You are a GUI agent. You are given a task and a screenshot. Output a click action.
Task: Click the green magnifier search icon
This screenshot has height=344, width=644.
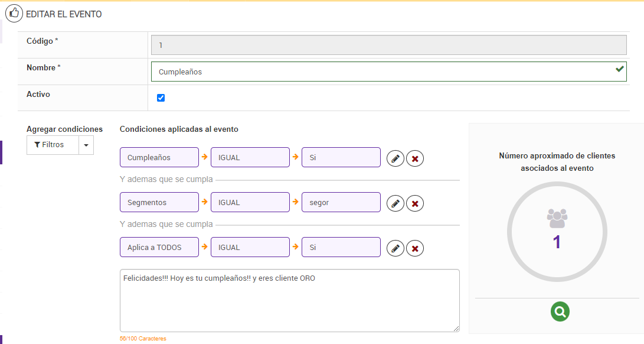(x=560, y=311)
